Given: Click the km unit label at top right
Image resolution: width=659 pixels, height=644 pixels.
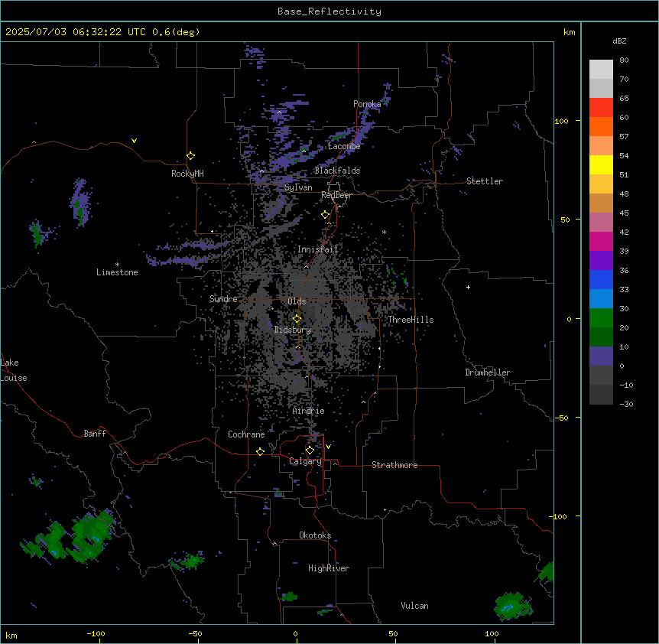Looking at the screenshot, I should (569, 32).
